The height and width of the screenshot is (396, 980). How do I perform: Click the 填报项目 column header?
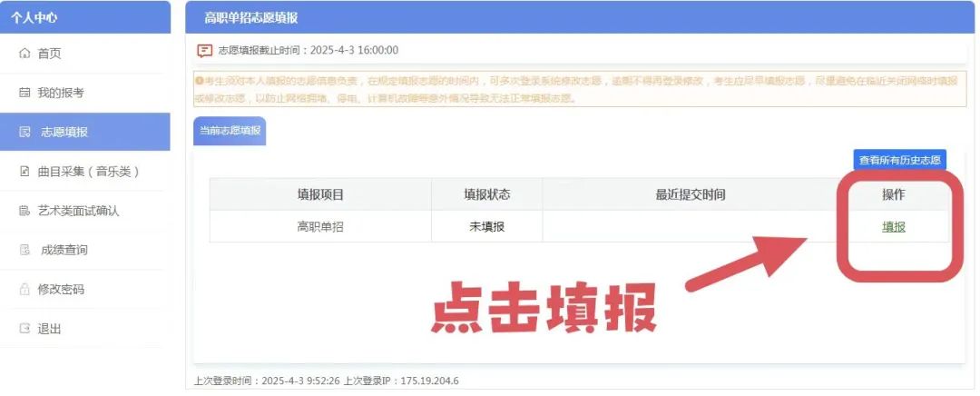coord(320,194)
